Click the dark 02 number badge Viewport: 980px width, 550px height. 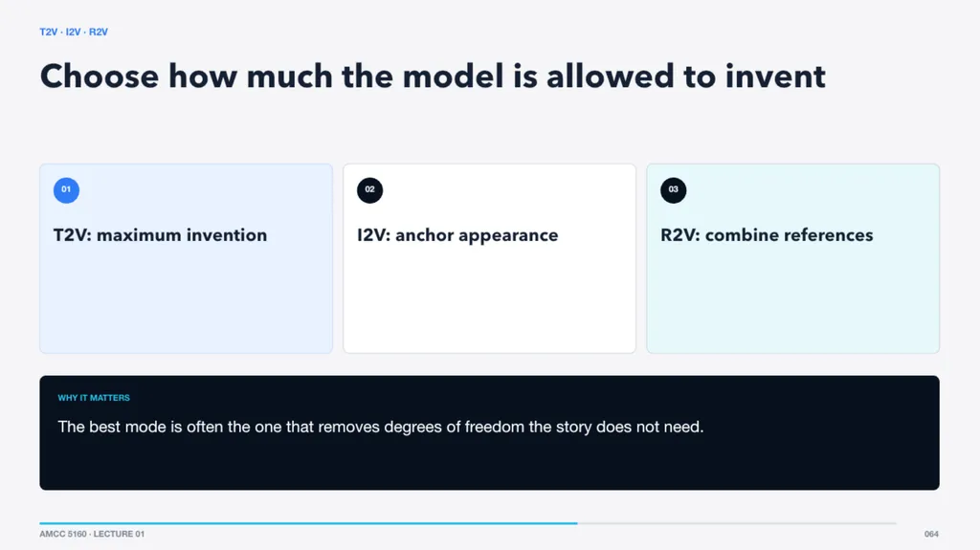370,190
